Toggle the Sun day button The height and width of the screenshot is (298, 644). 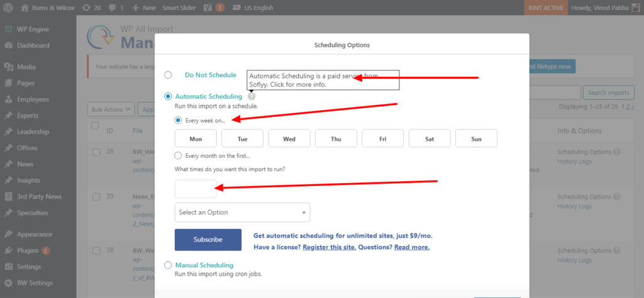click(477, 138)
